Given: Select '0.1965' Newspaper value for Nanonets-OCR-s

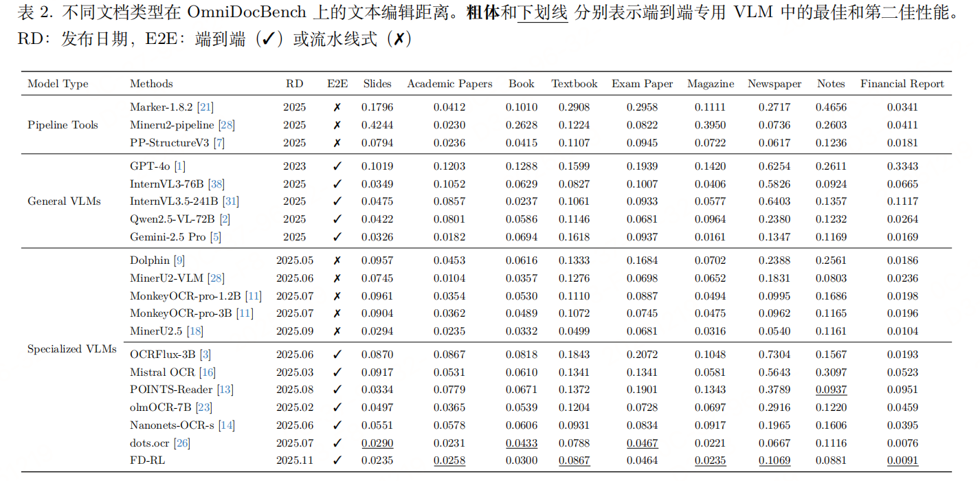Looking at the screenshot, I should (x=775, y=425).
